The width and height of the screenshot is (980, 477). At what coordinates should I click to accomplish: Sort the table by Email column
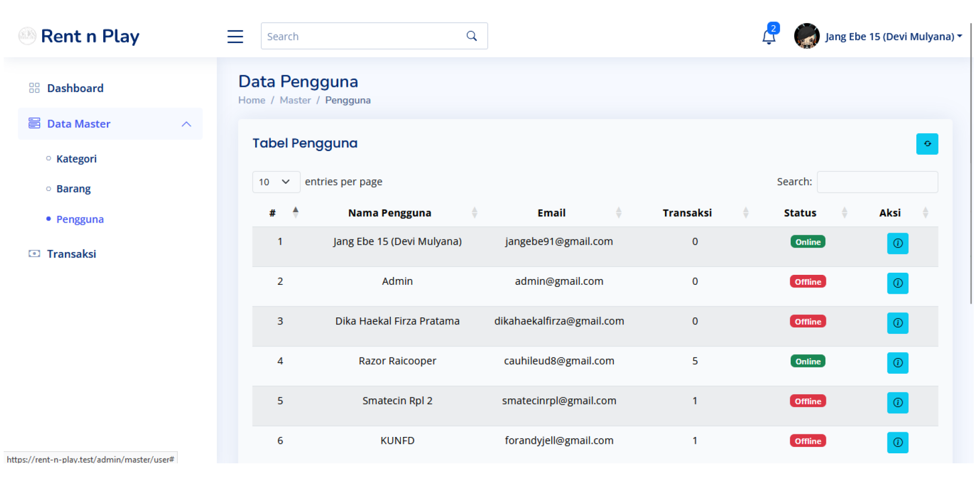click(x=551, y=213)
